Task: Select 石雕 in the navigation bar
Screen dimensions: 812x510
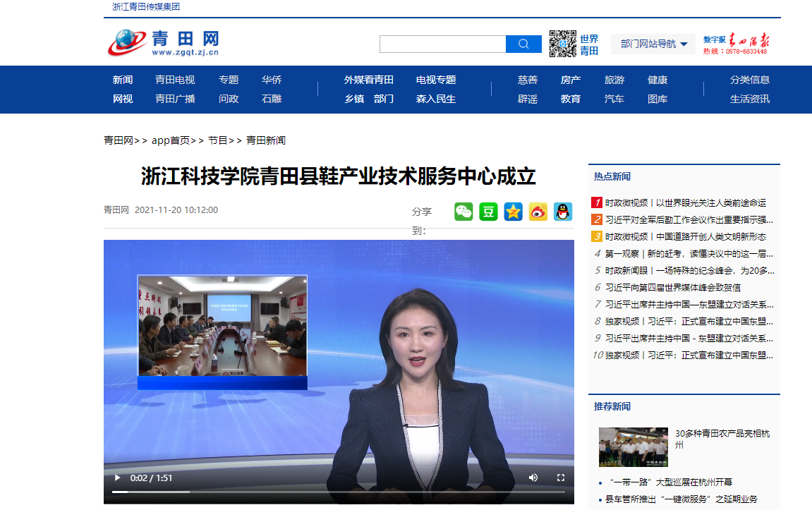Action: tap(272, 99)
